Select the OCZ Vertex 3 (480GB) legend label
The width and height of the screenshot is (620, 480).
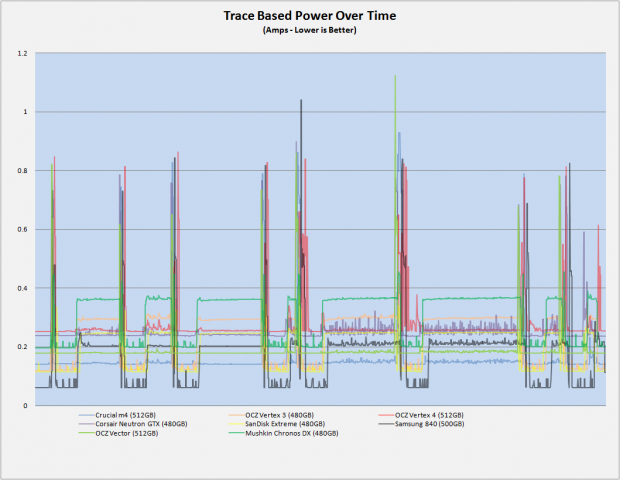pos(279,415)
